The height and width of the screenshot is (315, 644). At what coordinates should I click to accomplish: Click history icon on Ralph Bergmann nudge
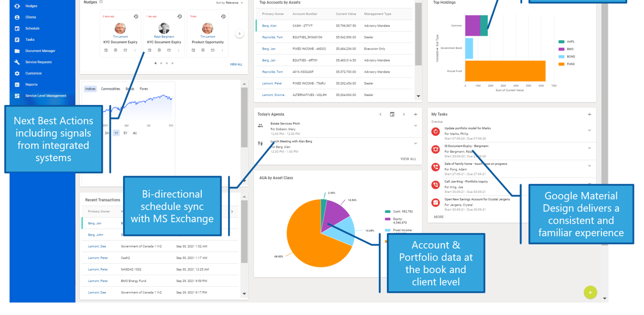click(180, 16)
